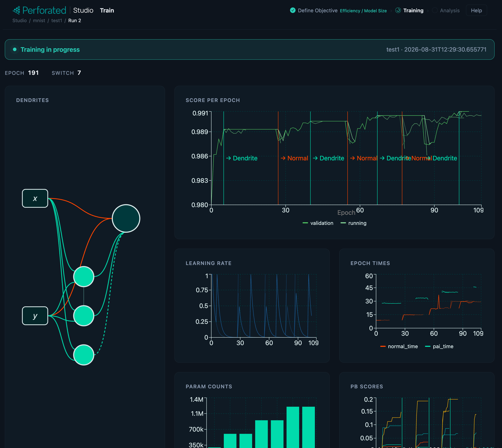The width and height of the screenshot is (502, 448).
Task: Select the middle green dendrite node
Action: [84, 316]
